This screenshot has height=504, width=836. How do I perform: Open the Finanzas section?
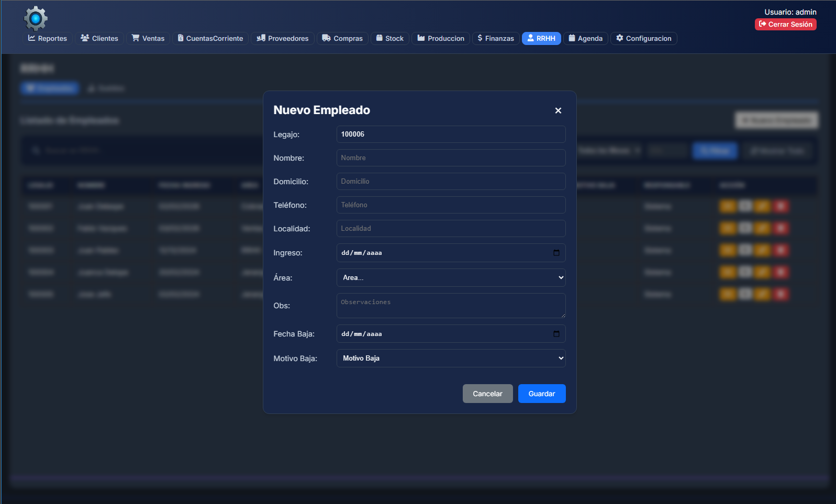pos(496,38)
